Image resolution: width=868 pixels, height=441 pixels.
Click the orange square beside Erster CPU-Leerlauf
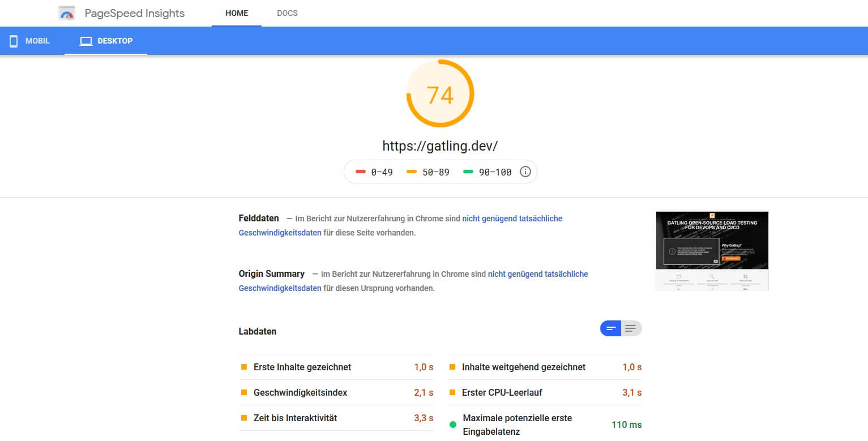point(452,392)
